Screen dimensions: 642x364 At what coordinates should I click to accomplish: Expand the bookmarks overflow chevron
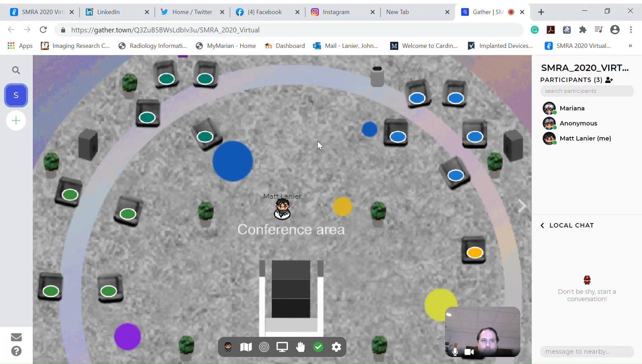point(630,46)
